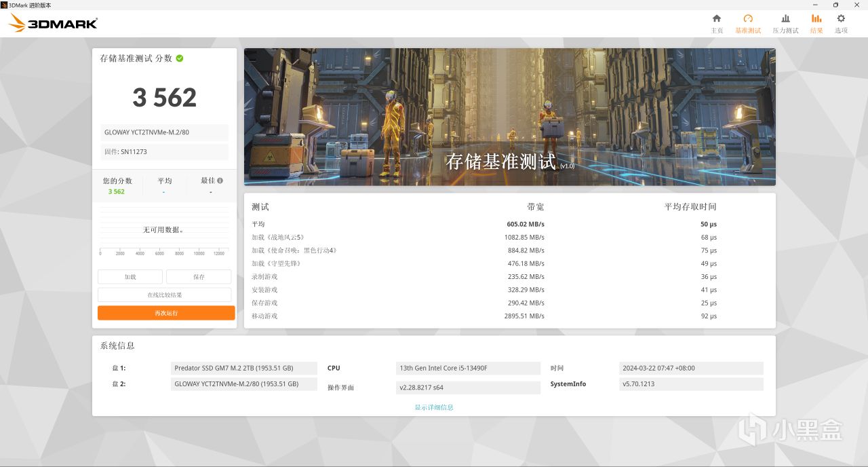Image resolution: width=868 pixels, height=467 pixels.
Task: Click info icon next to 最佳
Action: tap(220, 181)
